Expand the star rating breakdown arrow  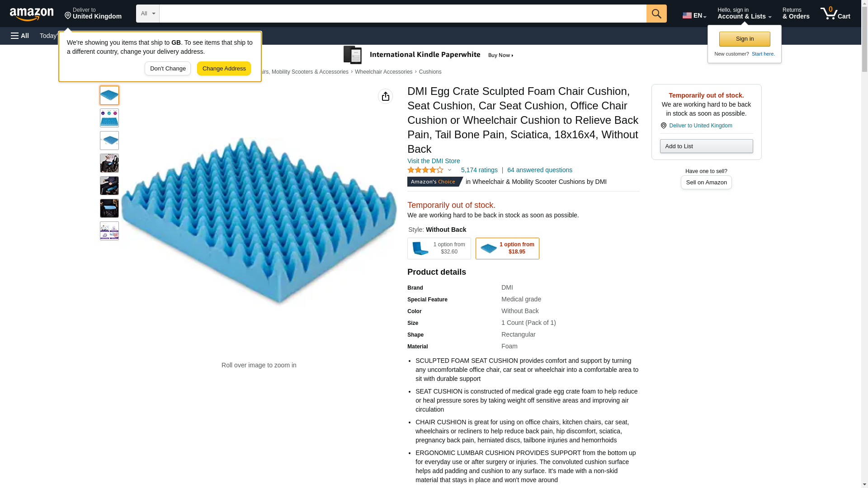pyautogui.click(x=449, y=170)
